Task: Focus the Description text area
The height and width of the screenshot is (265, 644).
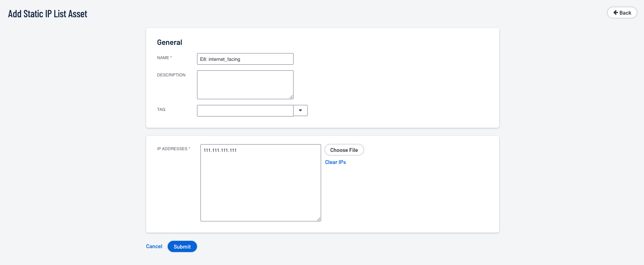Action: tap(245, 85)
